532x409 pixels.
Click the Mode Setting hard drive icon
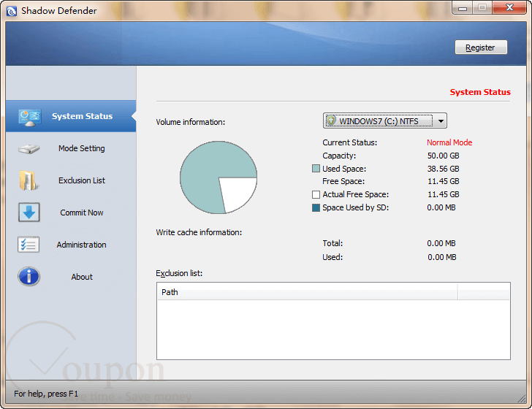click(28, 148)
